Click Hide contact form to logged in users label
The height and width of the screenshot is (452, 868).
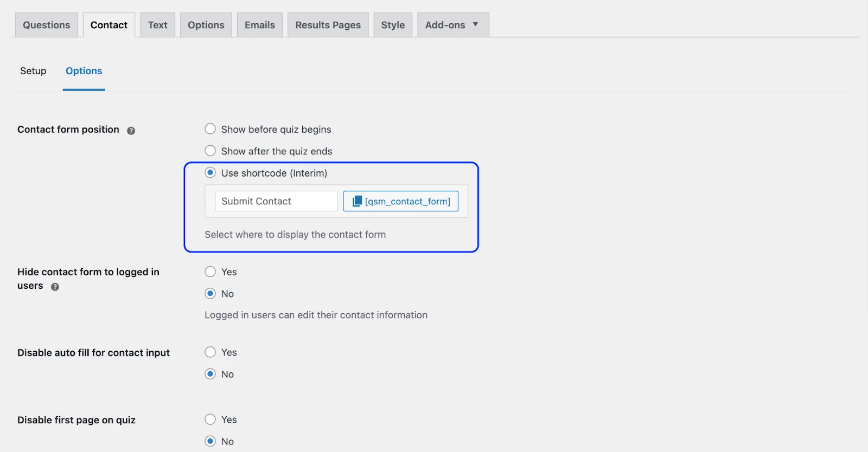(x=88, y=279)
